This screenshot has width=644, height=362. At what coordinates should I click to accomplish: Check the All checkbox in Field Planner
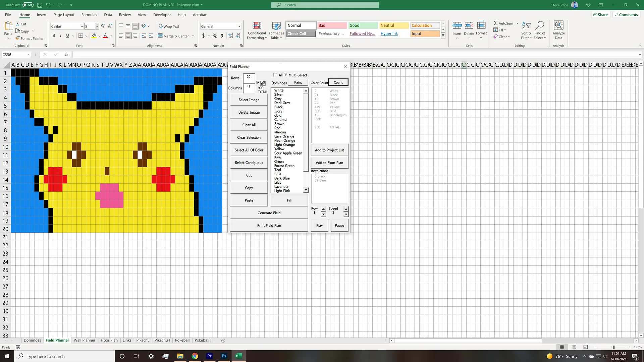pyautogui.click(x=275, y=75)
